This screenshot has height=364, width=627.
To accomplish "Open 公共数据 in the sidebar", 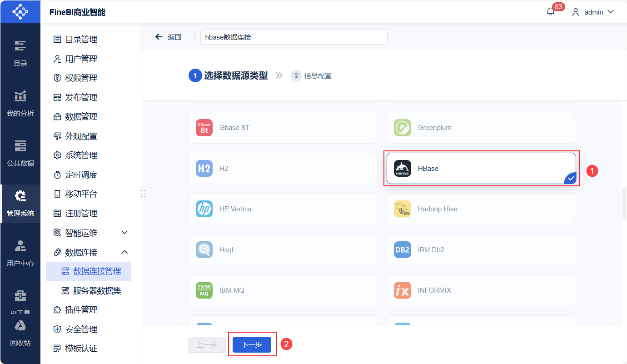I will tap(20, 154).
